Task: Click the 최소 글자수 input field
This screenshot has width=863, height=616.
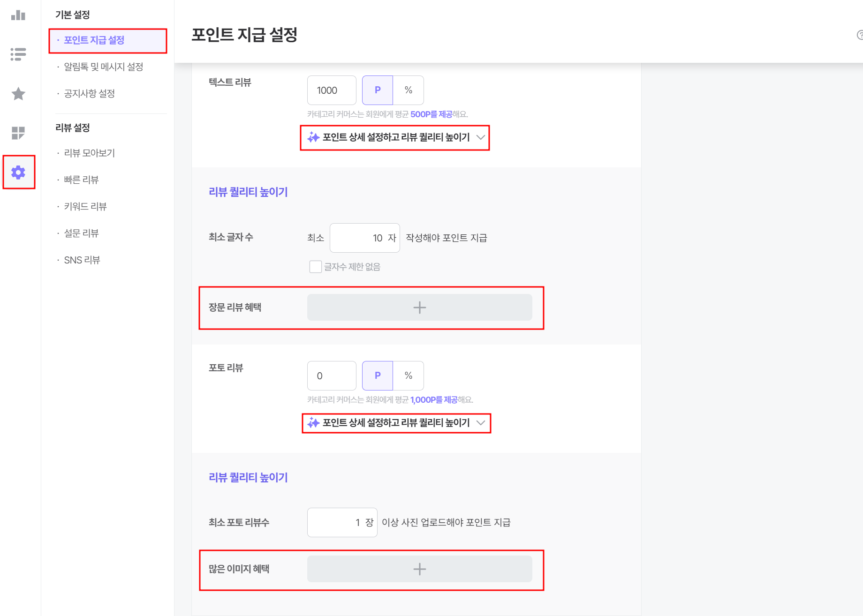Action: click(x=365, y=238)
